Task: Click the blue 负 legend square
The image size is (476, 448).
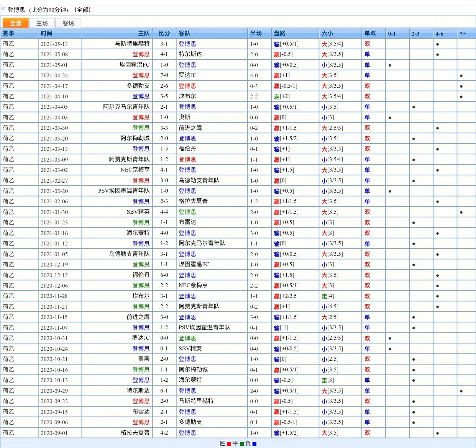Action: click(254, 444)
